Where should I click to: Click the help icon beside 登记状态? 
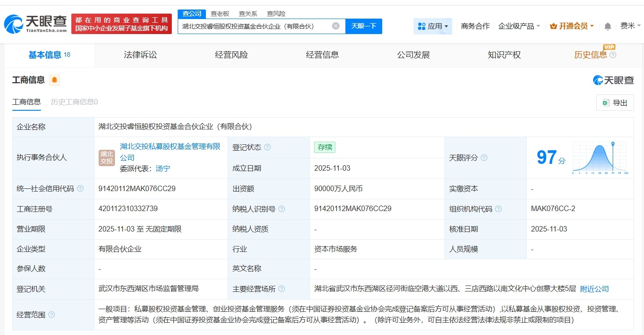click(x=267, y=147)
